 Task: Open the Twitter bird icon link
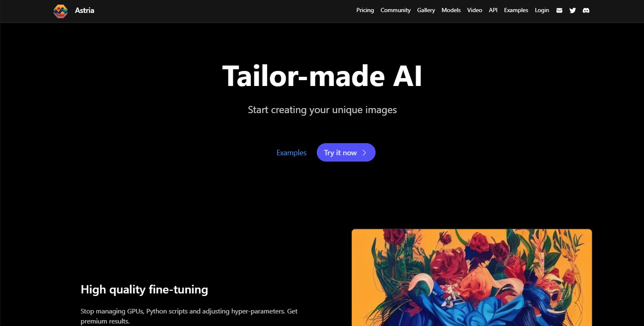pos(573,10)
